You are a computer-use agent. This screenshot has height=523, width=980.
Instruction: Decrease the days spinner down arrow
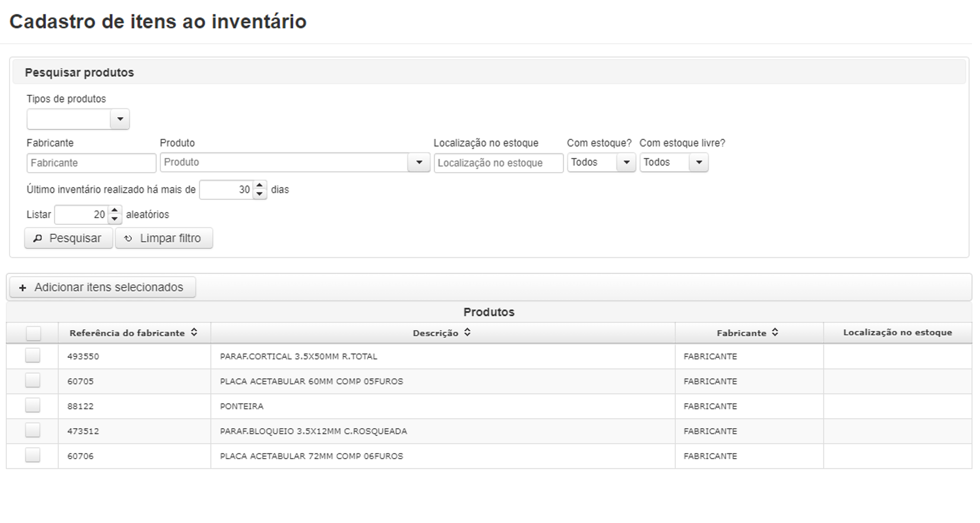(260, 194)
